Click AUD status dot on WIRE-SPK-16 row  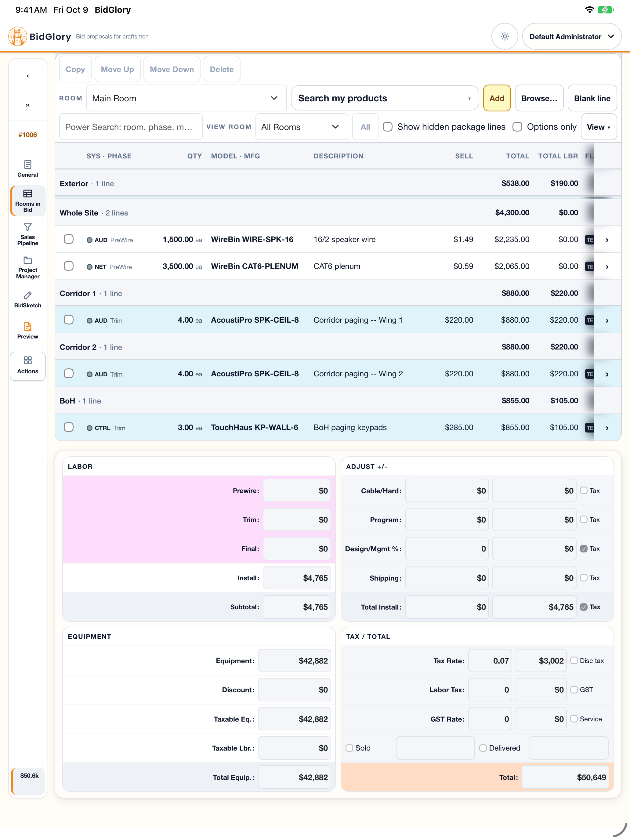(90, 240)
